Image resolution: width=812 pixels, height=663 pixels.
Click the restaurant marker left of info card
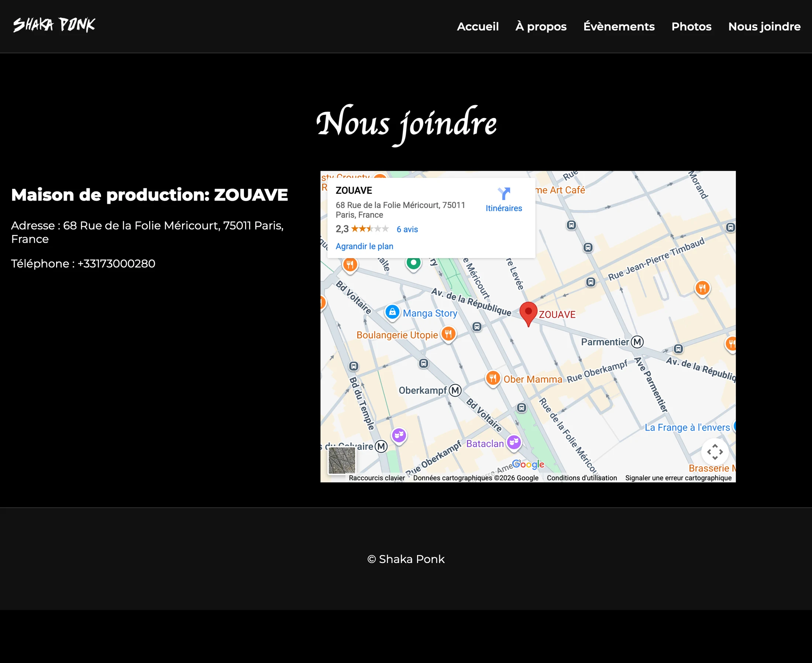coord(350,265)
